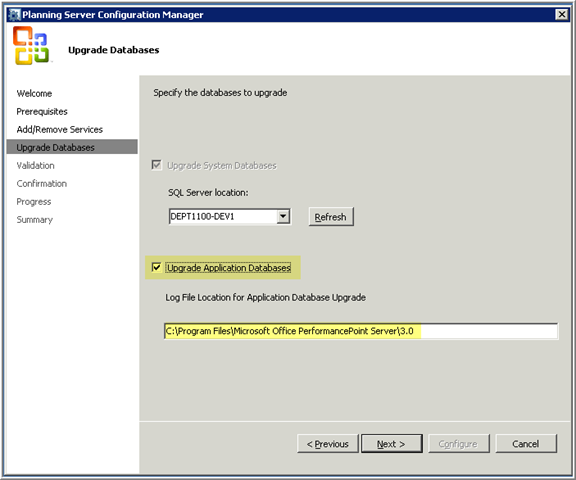Image resolution: width=576 pixels, height=480 pixels.
Task: Jump to the Validation step
Action: click(x=35, y=165)
